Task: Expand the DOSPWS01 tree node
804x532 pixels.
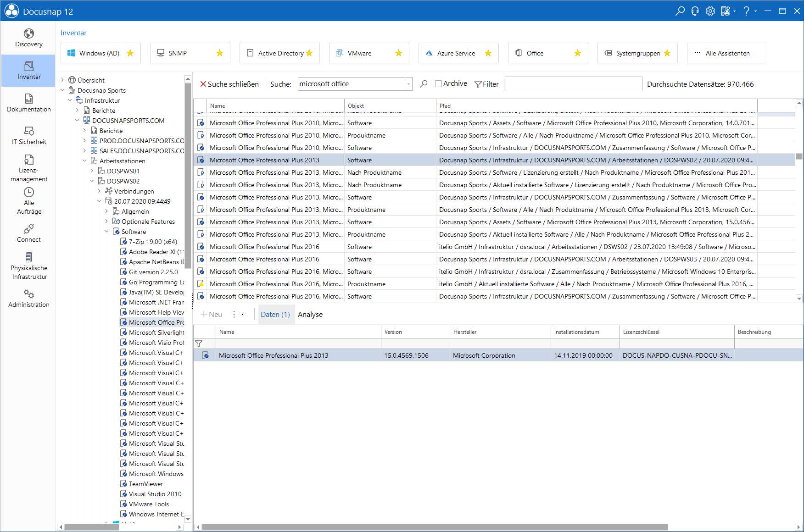Action: point(92,171)
